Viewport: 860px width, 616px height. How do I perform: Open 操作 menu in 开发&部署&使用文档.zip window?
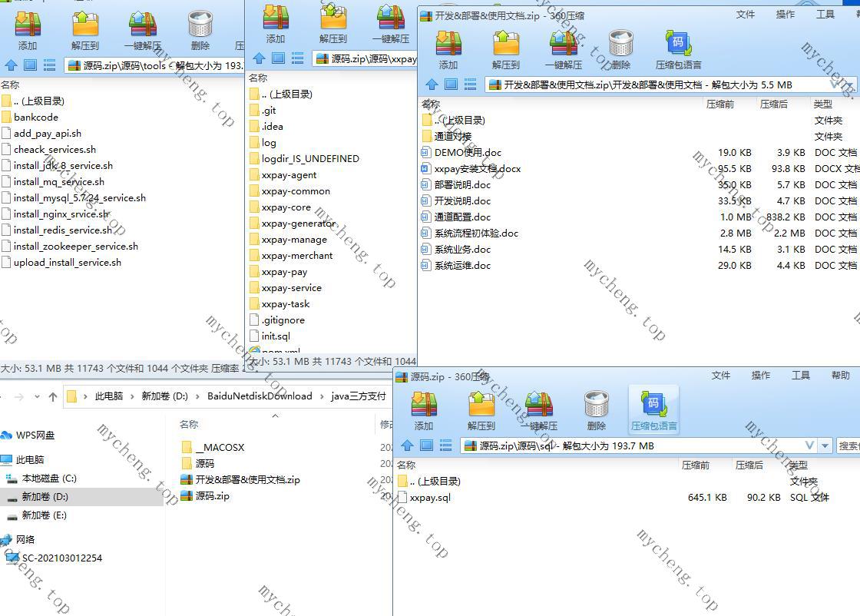(x=786, y=15)
